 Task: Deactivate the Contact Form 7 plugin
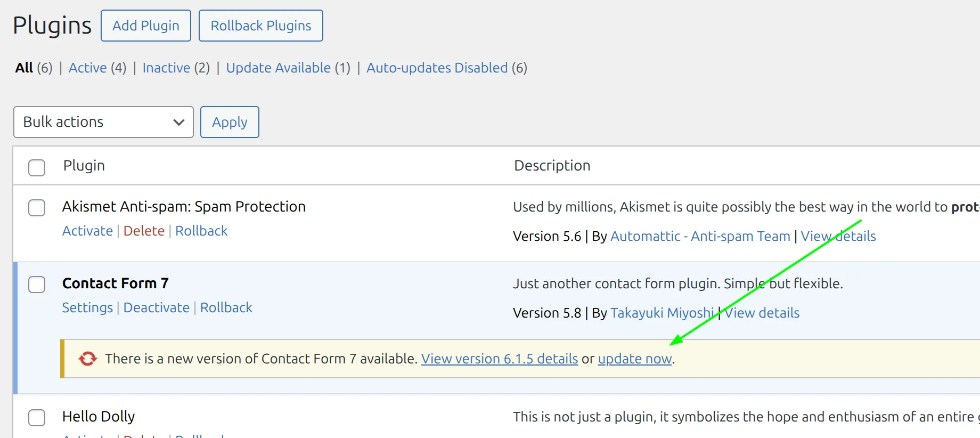click(x=156, y=307)
